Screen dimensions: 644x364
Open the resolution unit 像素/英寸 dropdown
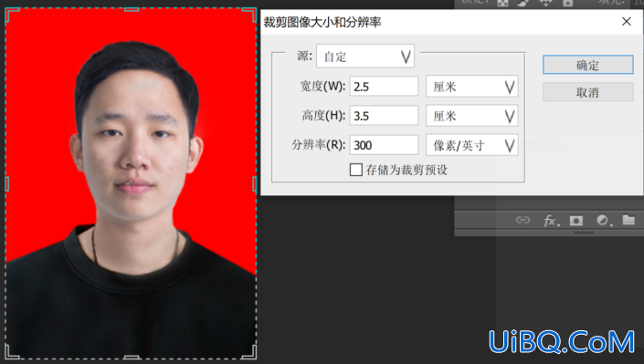[472, 145]
